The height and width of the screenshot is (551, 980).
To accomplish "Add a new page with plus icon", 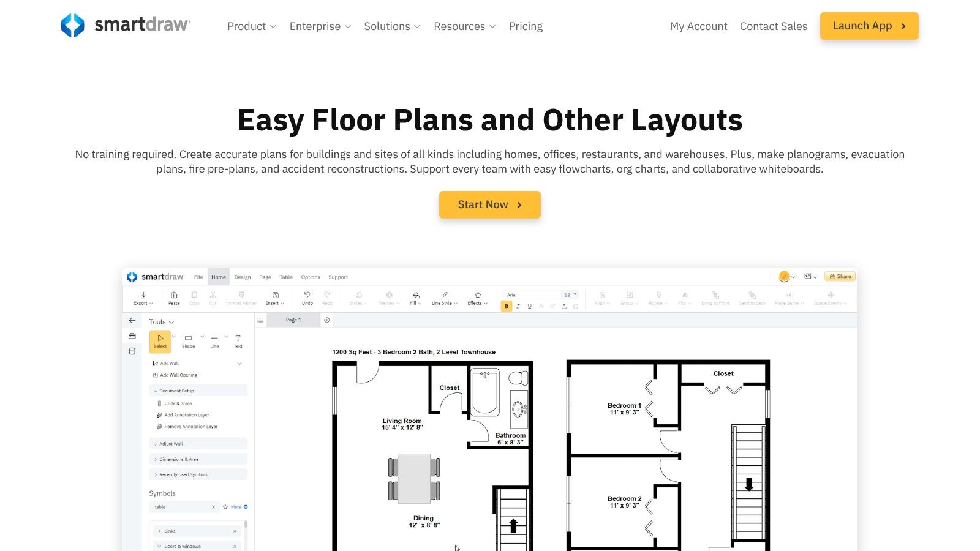I will [327, 320].
